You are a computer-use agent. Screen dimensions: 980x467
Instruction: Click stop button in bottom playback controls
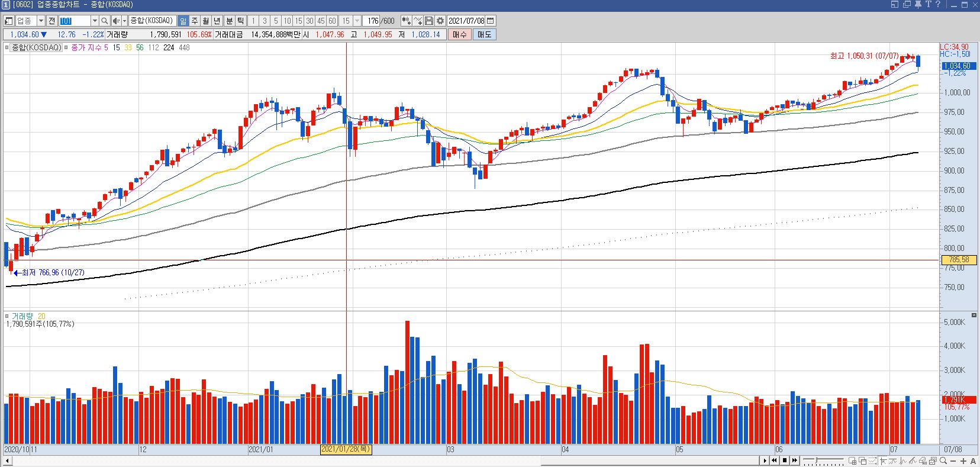coord(785,460)
